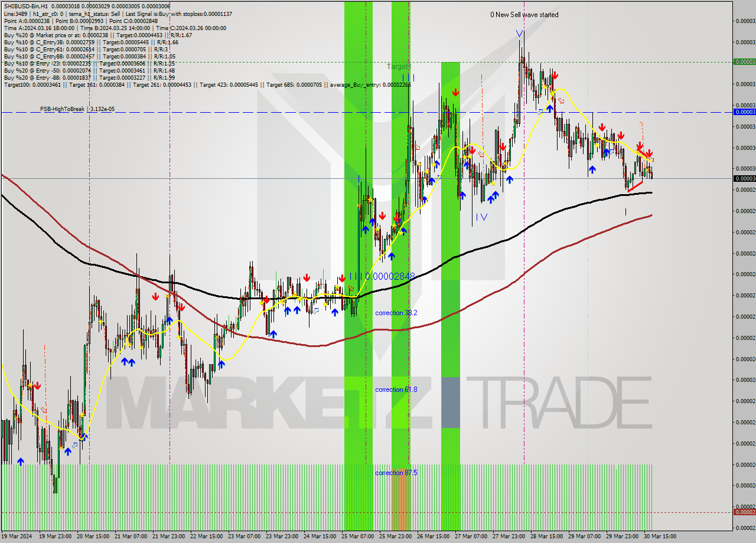
Task: Click the 'Buy %10 @ C_Entry38' line
Action: click(91, 42)
